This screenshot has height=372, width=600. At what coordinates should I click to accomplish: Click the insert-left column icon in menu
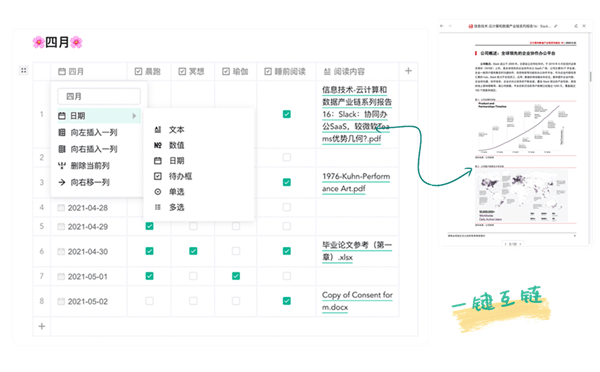click(62, 132)
